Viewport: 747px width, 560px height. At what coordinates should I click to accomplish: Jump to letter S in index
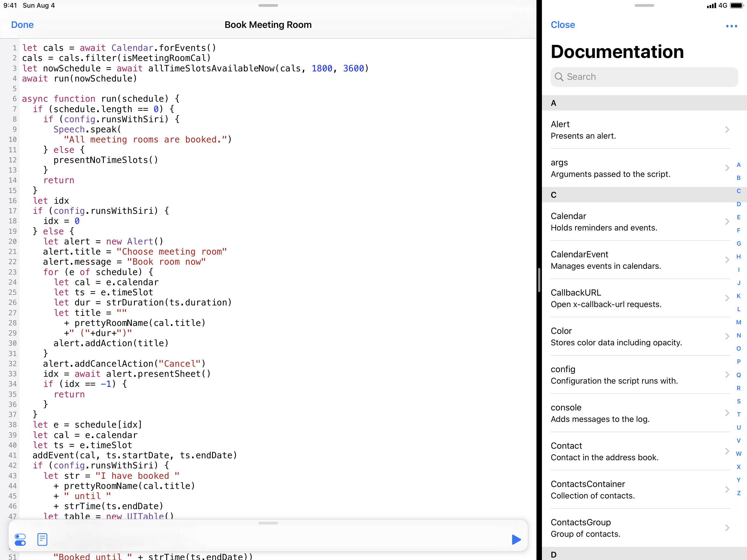[x=739, y=401]
